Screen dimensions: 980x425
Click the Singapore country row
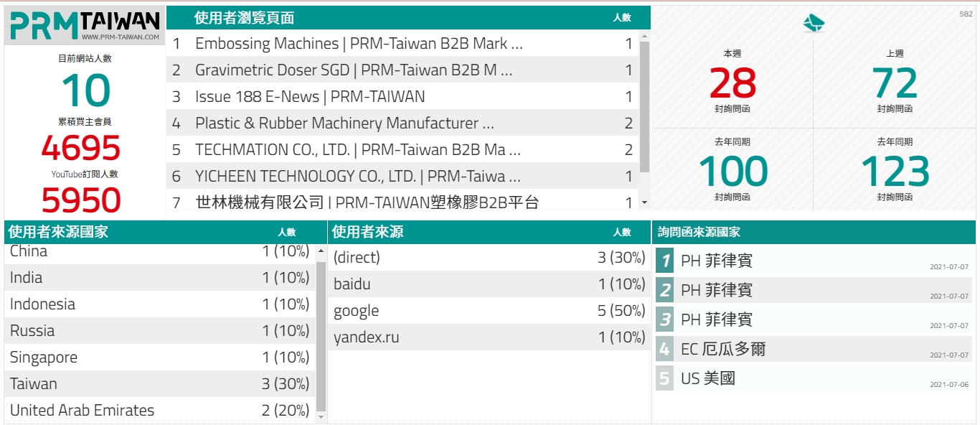[x=160, y=357]
